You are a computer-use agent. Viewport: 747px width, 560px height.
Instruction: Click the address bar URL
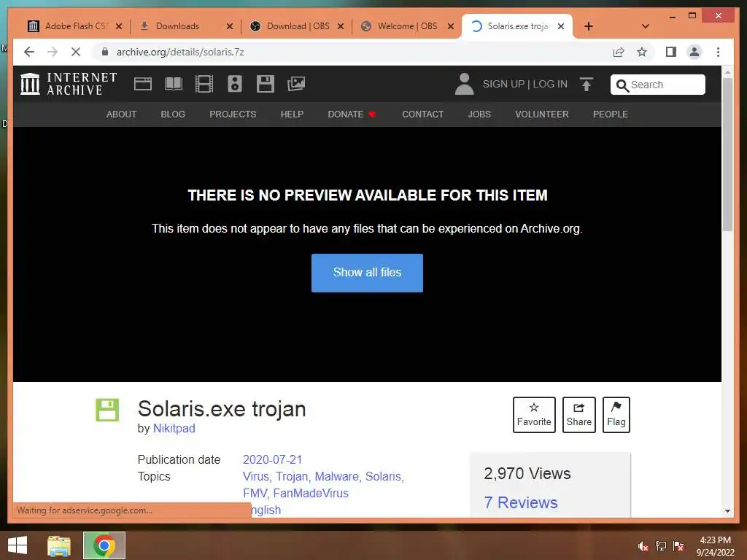click(x=180, y=52)
